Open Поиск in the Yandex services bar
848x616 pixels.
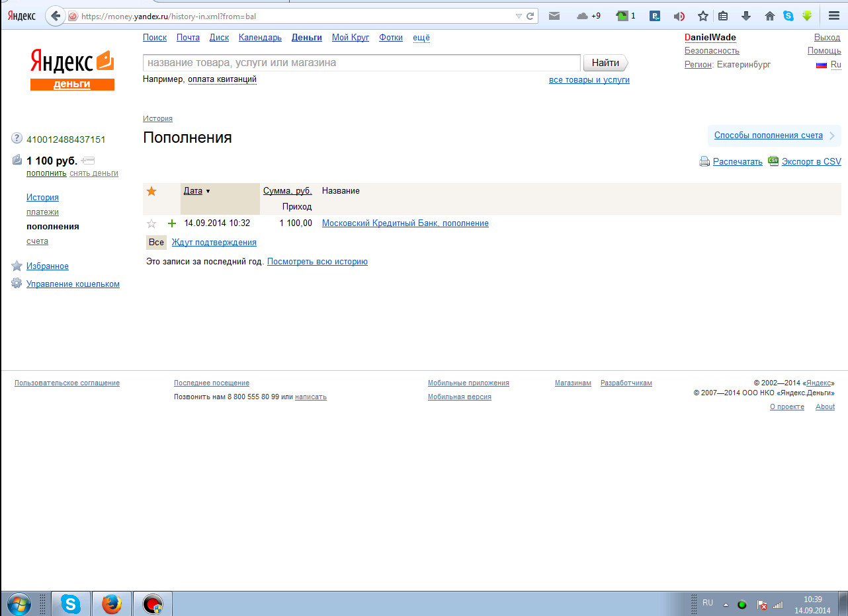[x=155, y=38]
